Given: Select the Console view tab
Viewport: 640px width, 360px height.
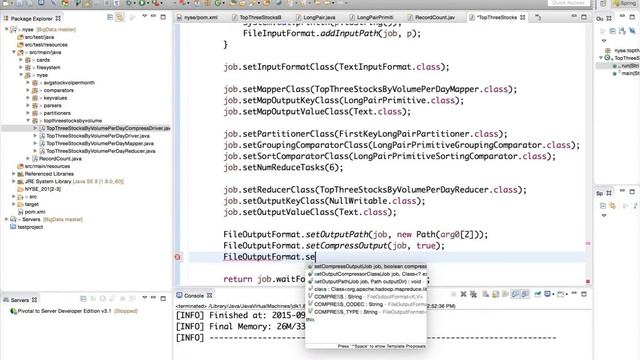Looking at the screenshot, I should pos(194,296).
